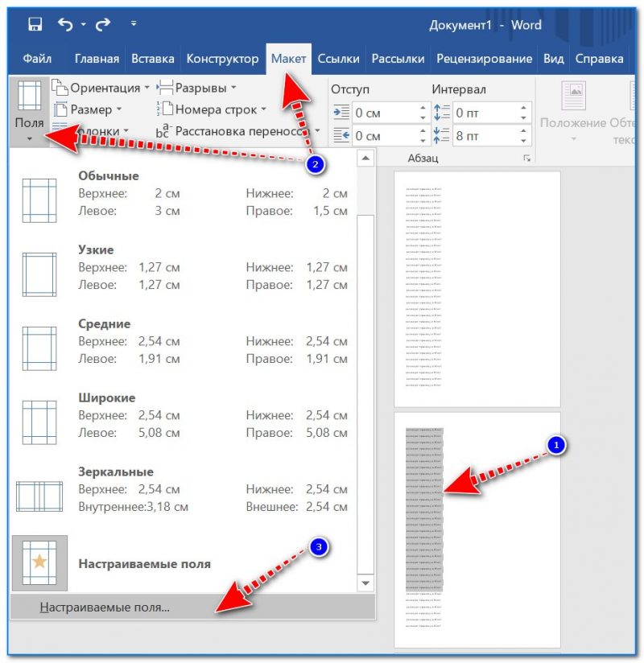The width and height of the screenshot is (644, 663).
Task: Click the Save icon in the title bar
Action: tap(35, 25)
